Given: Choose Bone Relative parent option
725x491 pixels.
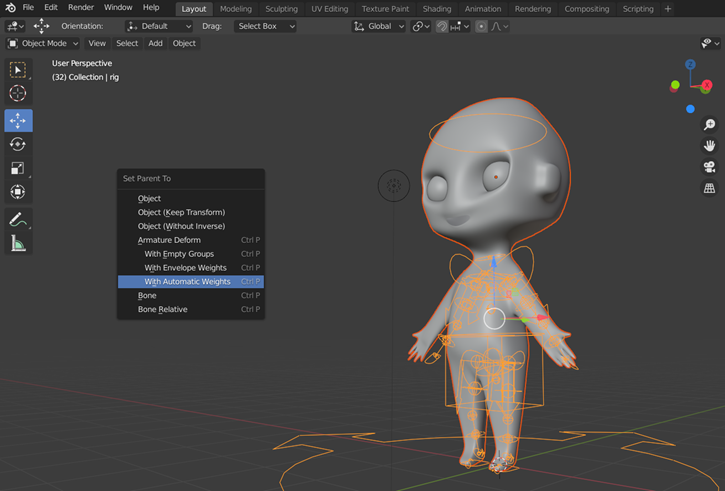Looking at the screenshot, I should 191,309.
